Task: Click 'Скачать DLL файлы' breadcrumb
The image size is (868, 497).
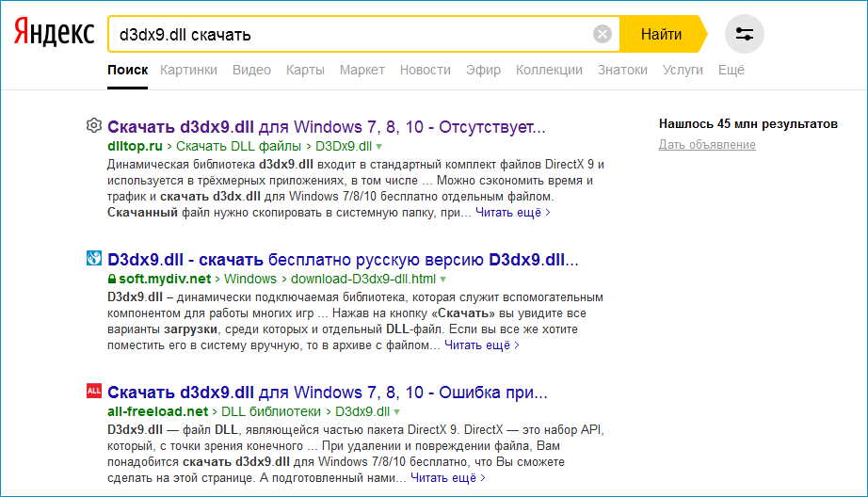Action: coord(238,146)
